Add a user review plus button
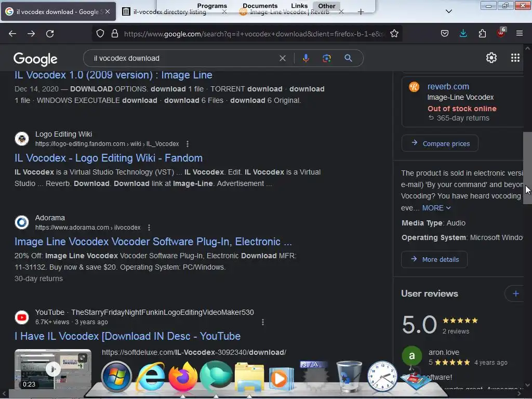 point(516,294)
